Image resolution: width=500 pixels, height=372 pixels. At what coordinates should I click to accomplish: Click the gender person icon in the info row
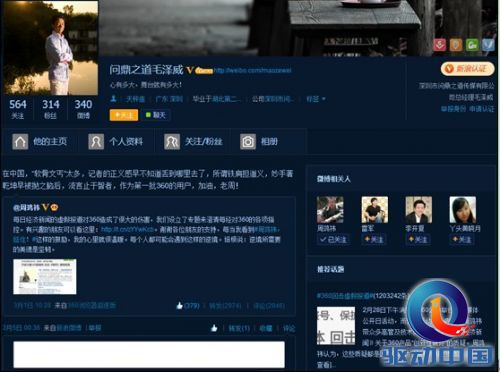coord(113,99)
